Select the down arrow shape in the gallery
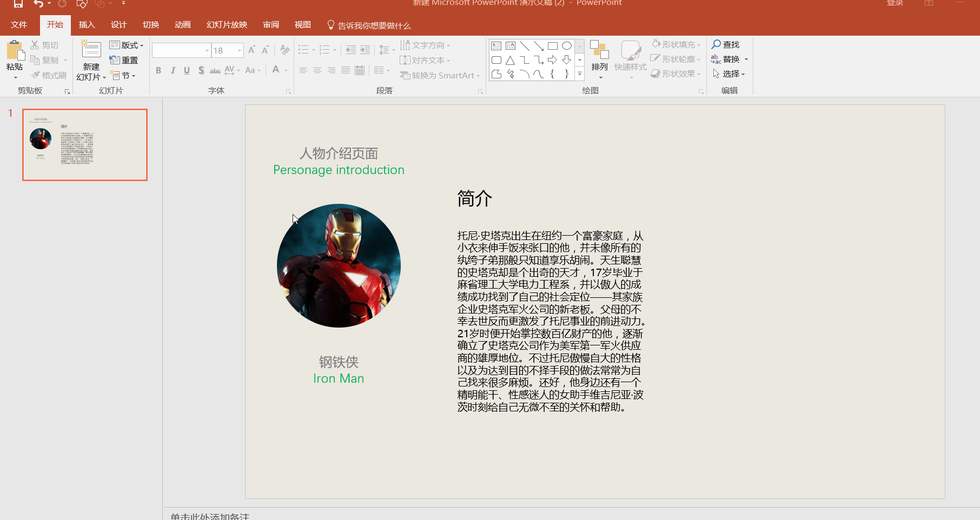The width and height of the screenshot is (980, 520). pos(567,60)
